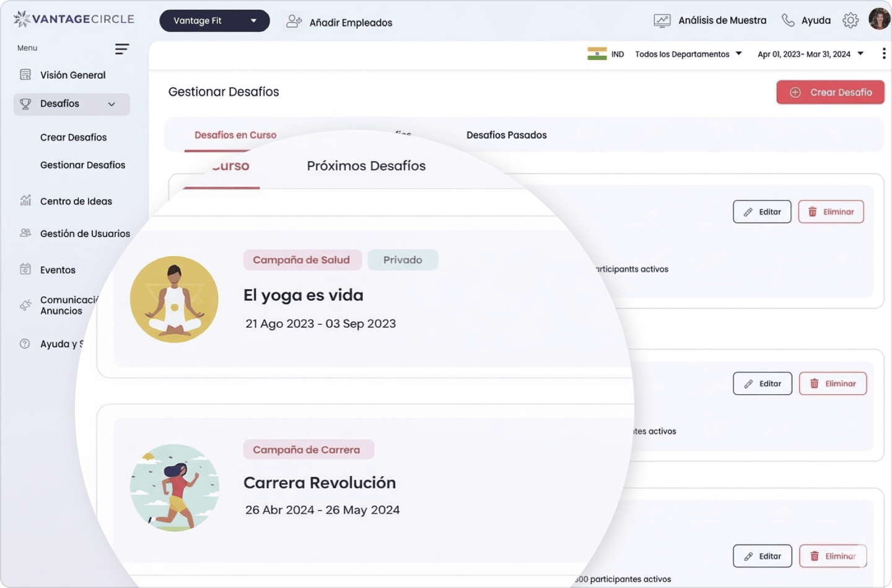Click Editar on the 300 participantes card
This screenshot has height=588, width=892.
[x=763, y=556]
